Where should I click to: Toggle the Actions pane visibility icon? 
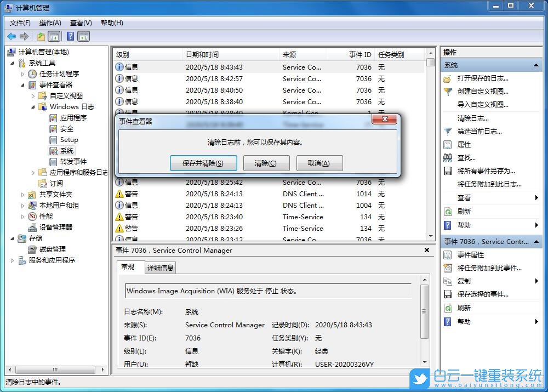point(83,36)
